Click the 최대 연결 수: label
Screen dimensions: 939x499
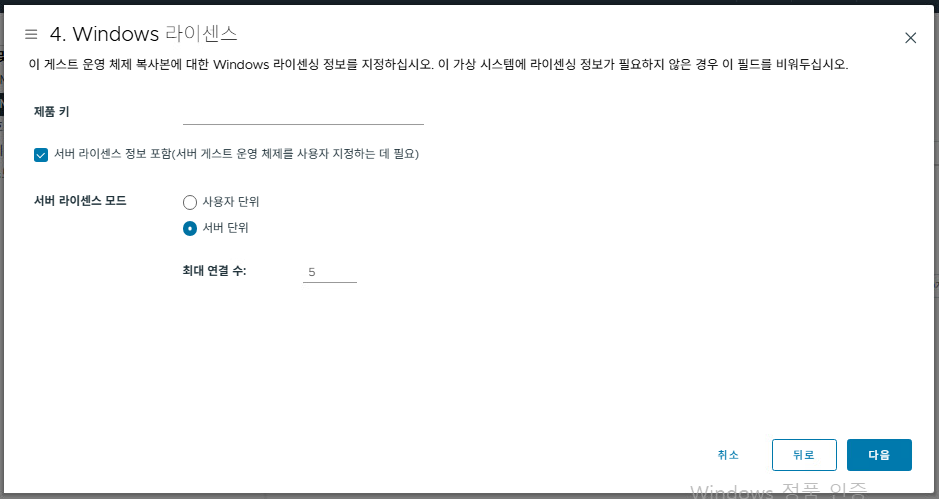(x=214, y=271)
